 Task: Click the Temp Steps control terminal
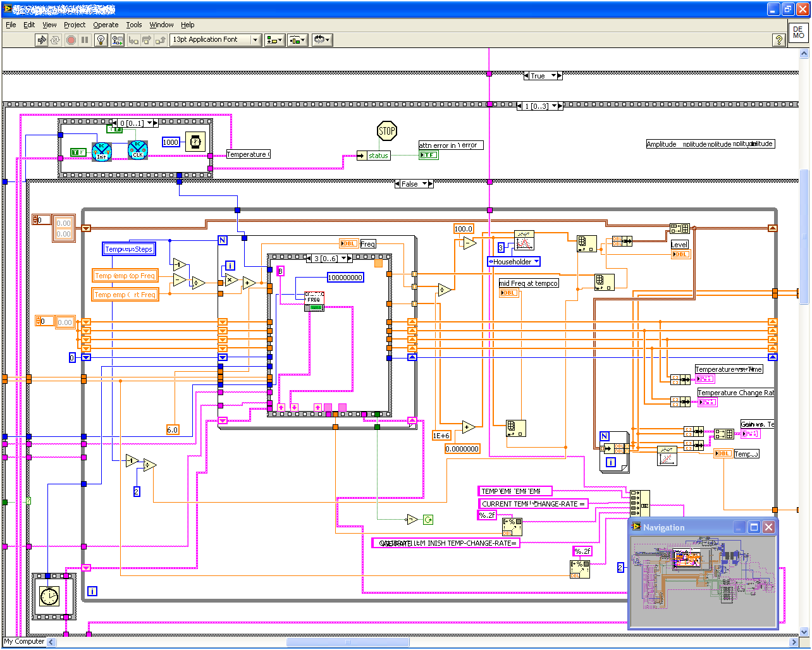tap(129, 249)
